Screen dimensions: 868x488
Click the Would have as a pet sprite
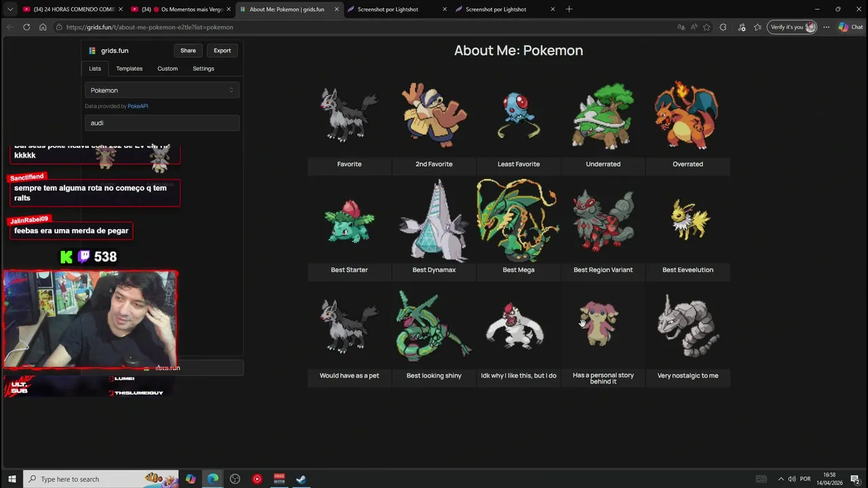[x=349, y=327]
